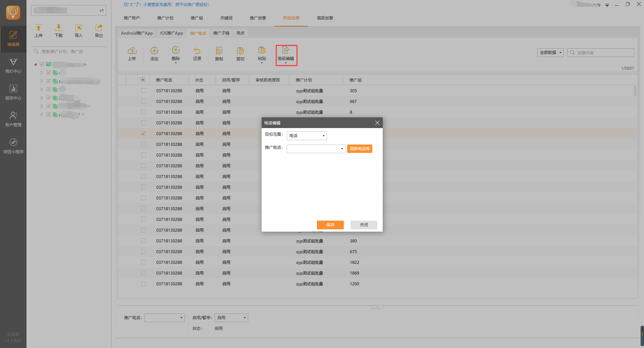Viewport: 644px width, 348px height.
Task: Click the promo link at top of window
Action: [166, 5]
